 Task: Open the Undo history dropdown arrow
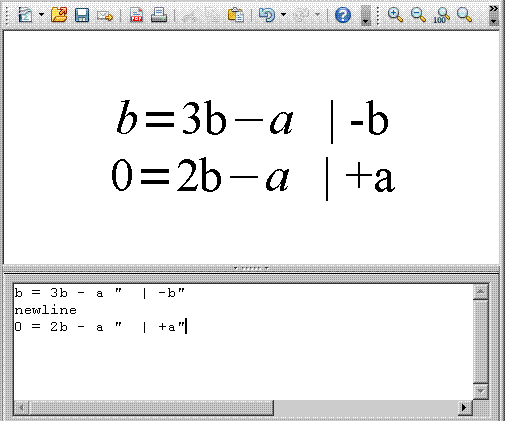click(x=283, y=15)
